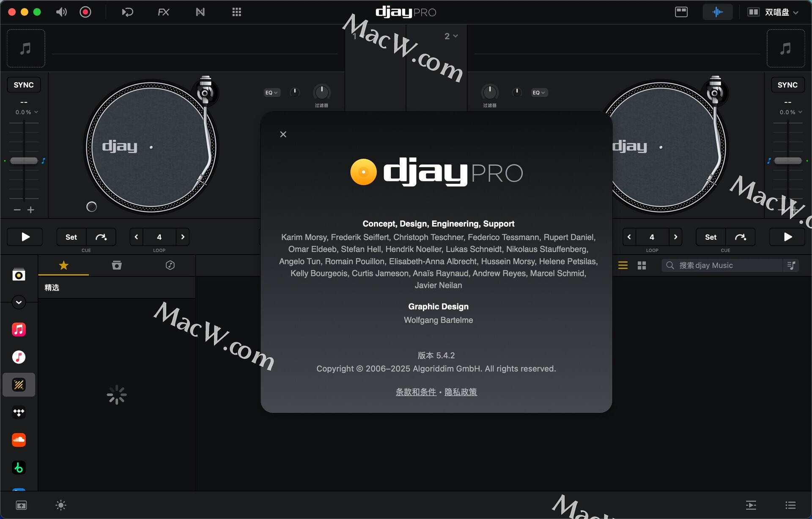Toggle SYNC on the left deck

(24, 85)
